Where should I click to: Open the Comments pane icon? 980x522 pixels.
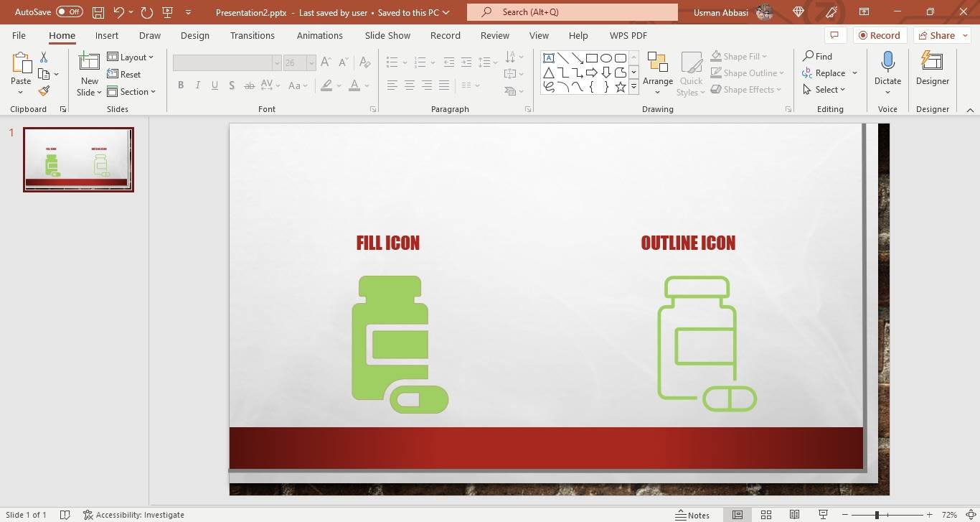(x=834, y=35)
